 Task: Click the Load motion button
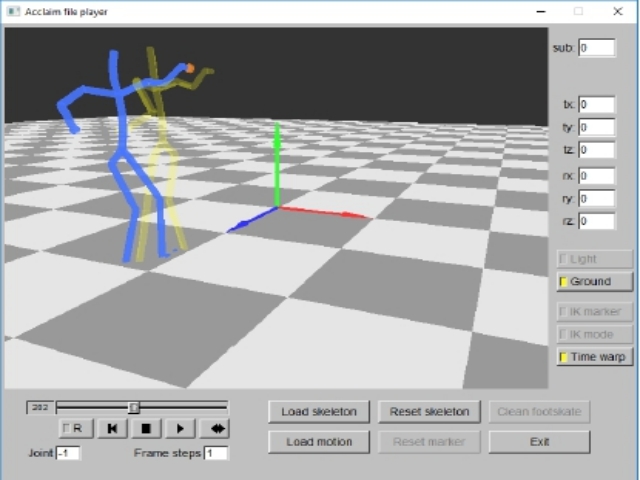pos(319,442)
